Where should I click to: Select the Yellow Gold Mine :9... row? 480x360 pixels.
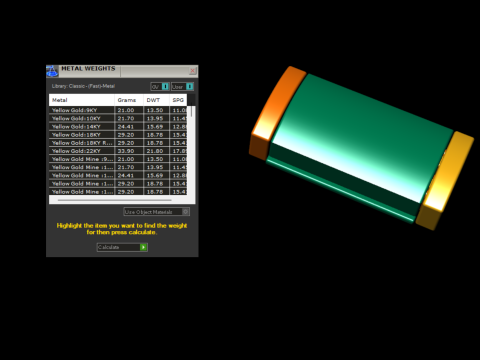[x=118, y=159]
